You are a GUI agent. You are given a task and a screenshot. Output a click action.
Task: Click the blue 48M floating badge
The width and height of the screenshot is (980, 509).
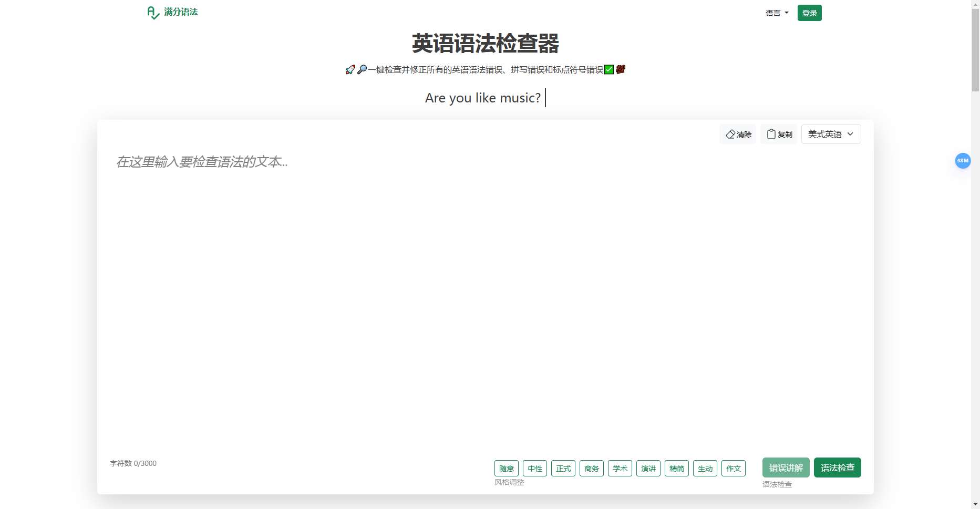tap(963, 161)
